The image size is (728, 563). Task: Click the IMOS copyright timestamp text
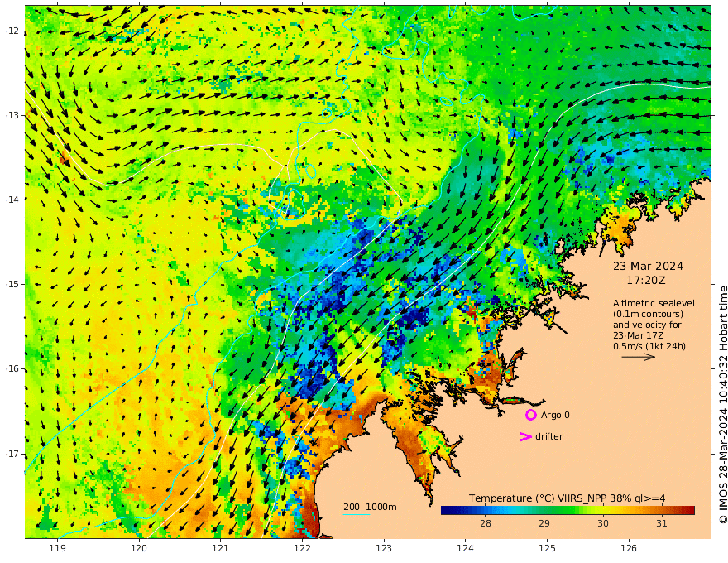(722, 405)
